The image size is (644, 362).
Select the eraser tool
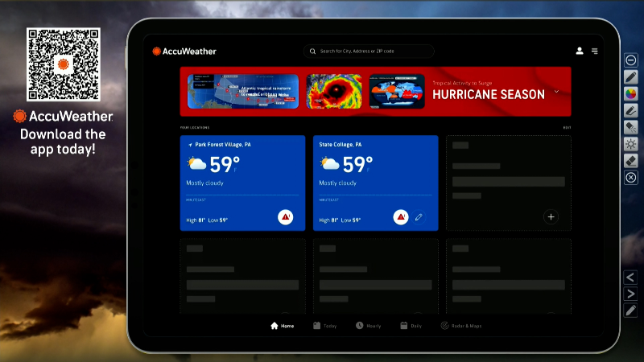[631, 160]
